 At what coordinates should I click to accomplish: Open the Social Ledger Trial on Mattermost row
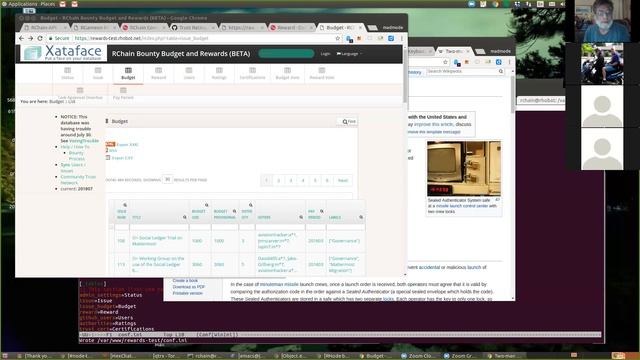tap(157, 240)
